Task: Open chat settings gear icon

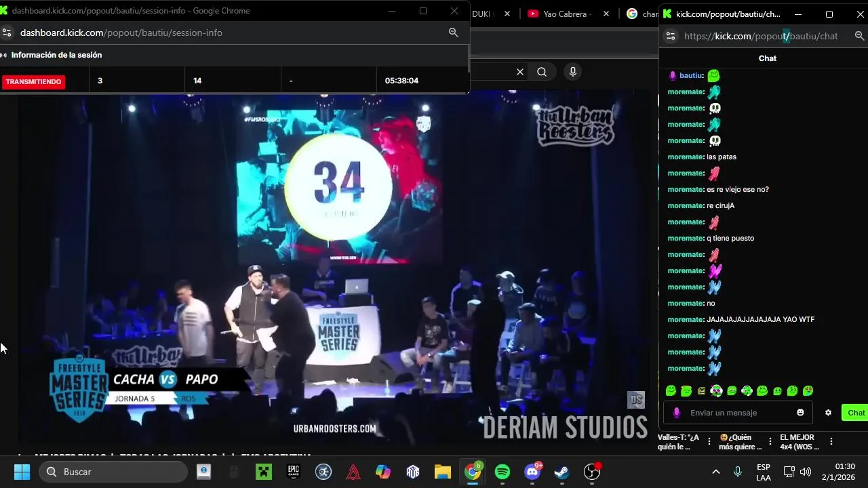Action: pos(828,413)
